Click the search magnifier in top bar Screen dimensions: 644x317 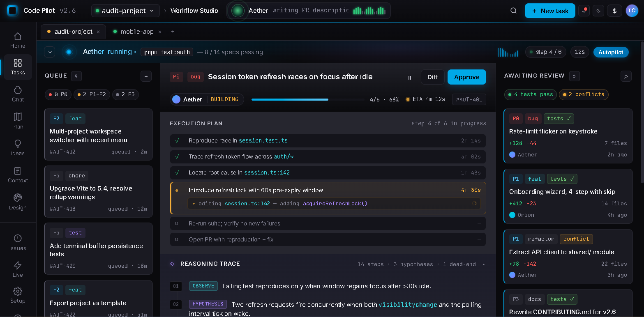(x=513, y=11)
